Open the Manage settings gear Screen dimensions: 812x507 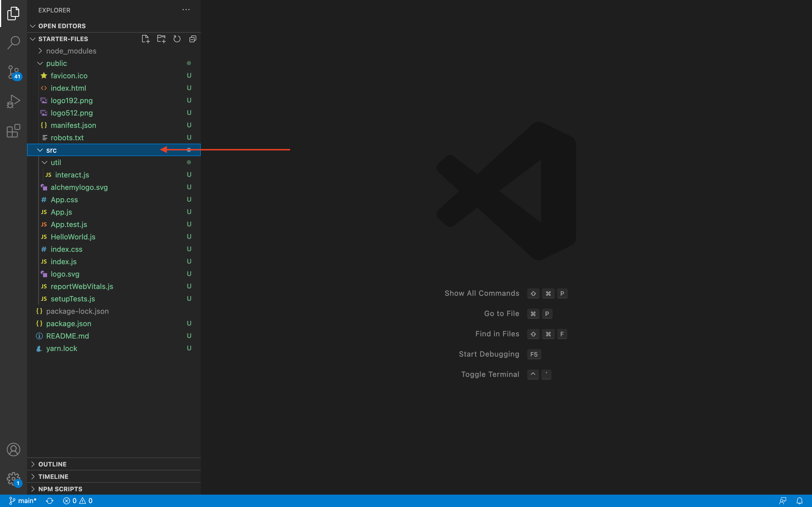pyautogui.click(x=14, y=479)
